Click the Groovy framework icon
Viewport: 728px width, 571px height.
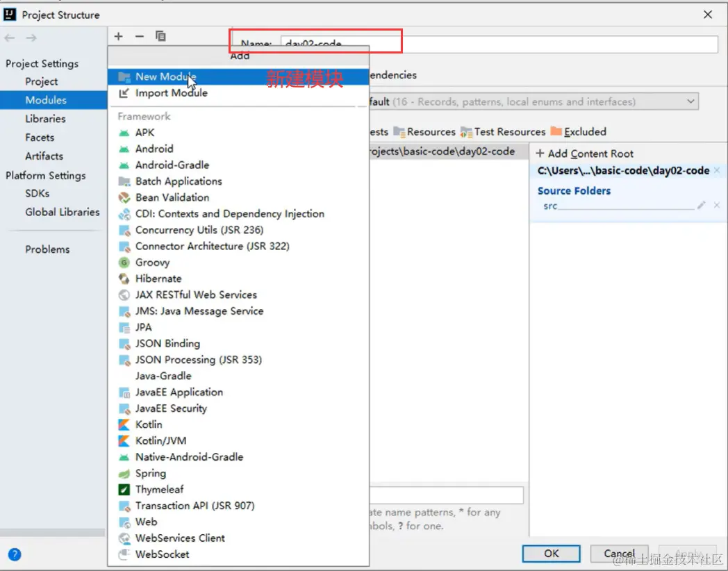[124, 263]
